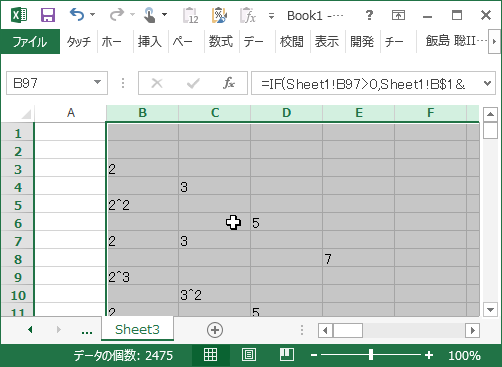Click the account name 飯島 聡
Image resolution: width=502 pixels, height=367 pixels.
(x=455, y=41)
